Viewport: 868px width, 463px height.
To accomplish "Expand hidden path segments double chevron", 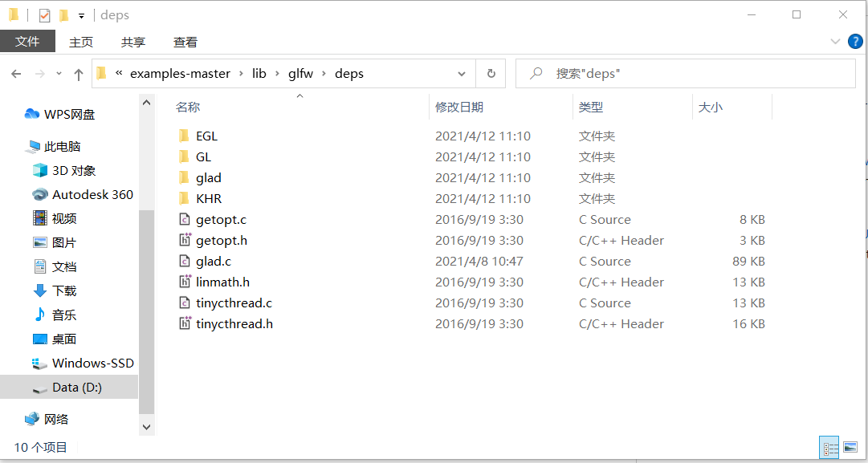I will pyautogui.click(x=119, y=73).
